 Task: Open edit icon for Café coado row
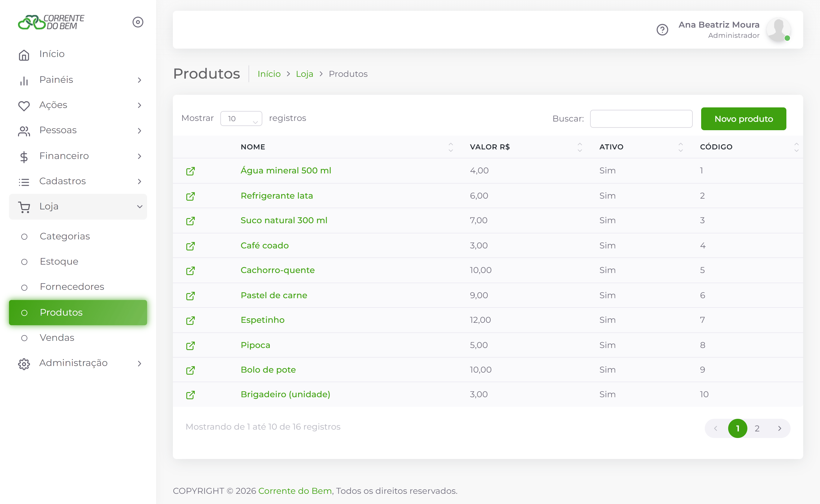(x=190, y=246)
